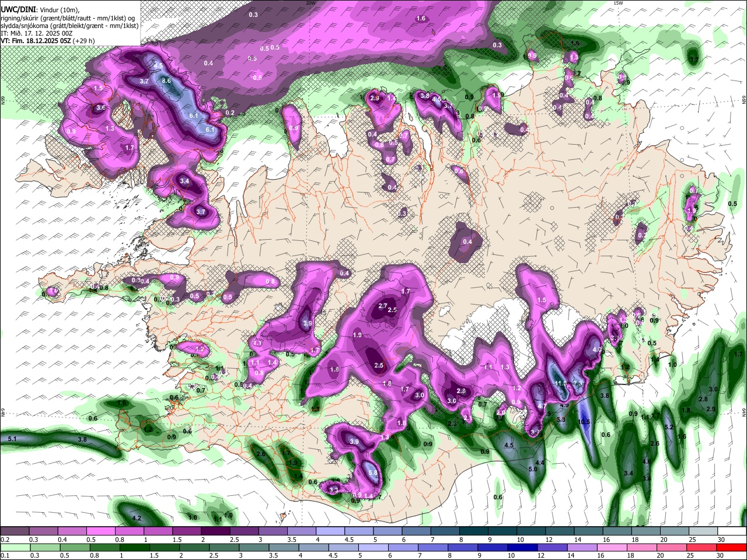Click the 15W longitude label
The width and height of the screenshot is (747, 560).
[619, 3]
